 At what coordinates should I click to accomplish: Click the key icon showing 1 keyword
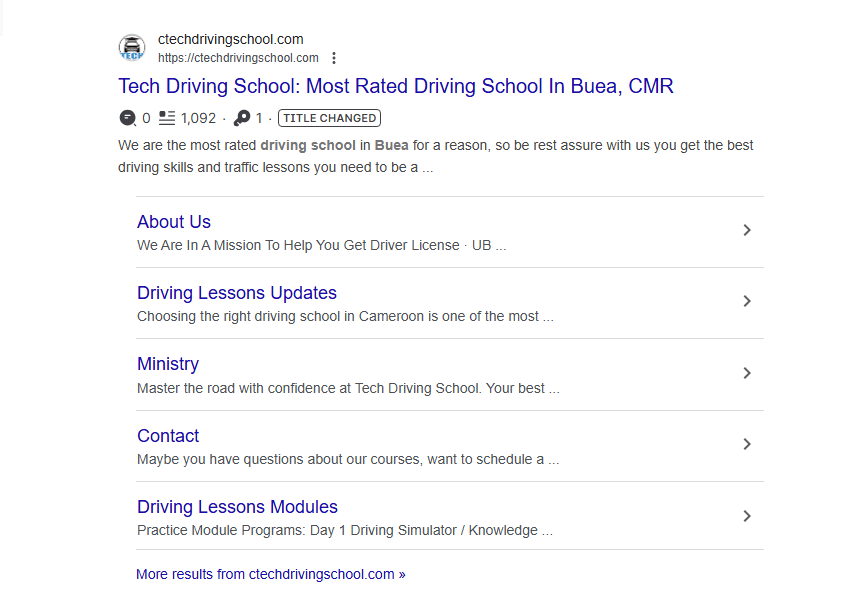tap(242, 118)
